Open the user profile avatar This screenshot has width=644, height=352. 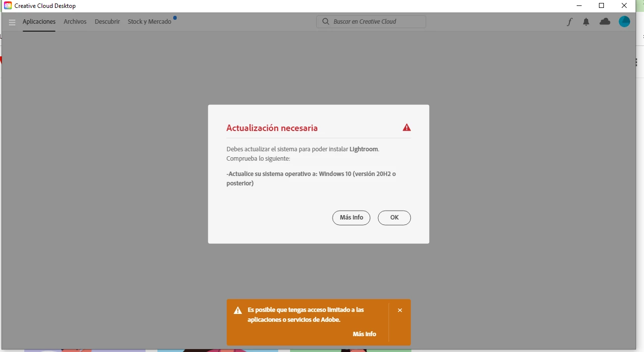point(625,21)
